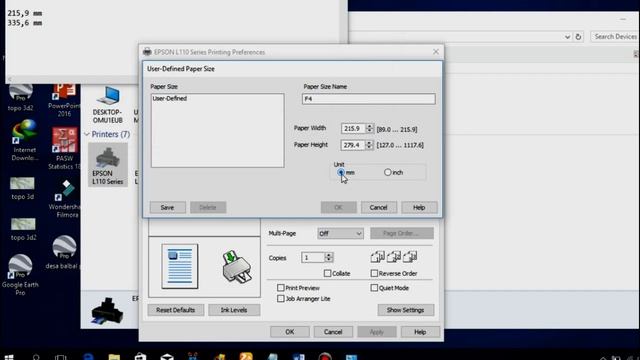Select topo 3d2 image file below topo 3d

23,229
